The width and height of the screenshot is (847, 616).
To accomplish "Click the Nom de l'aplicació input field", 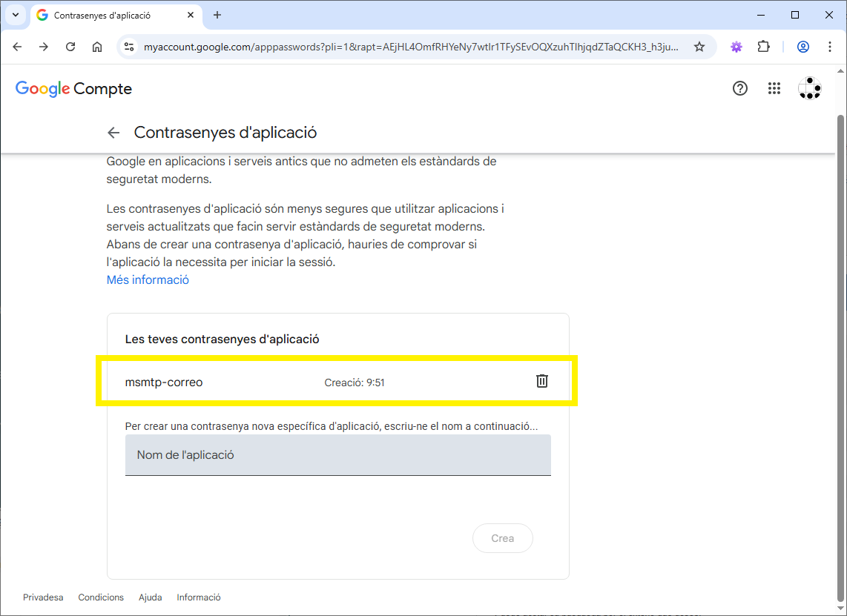I will pos(337,454).
